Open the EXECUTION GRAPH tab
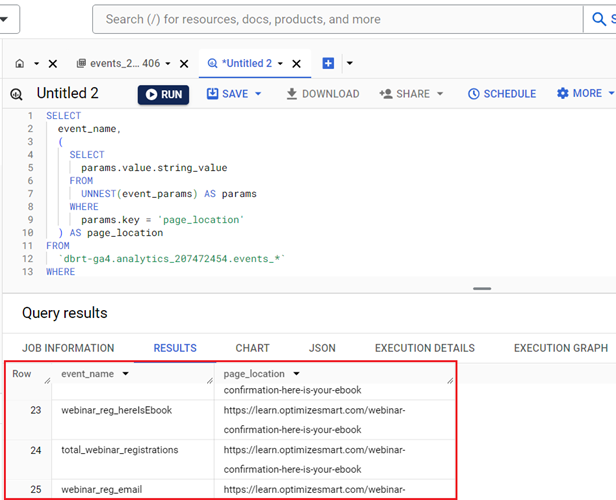 pos(561,348)
